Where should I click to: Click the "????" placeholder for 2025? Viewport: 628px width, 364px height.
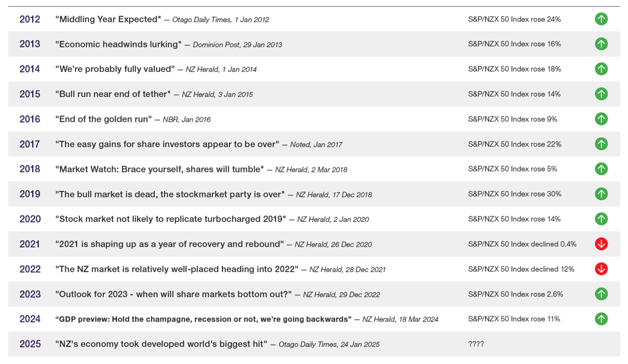(x=476, y=344)
